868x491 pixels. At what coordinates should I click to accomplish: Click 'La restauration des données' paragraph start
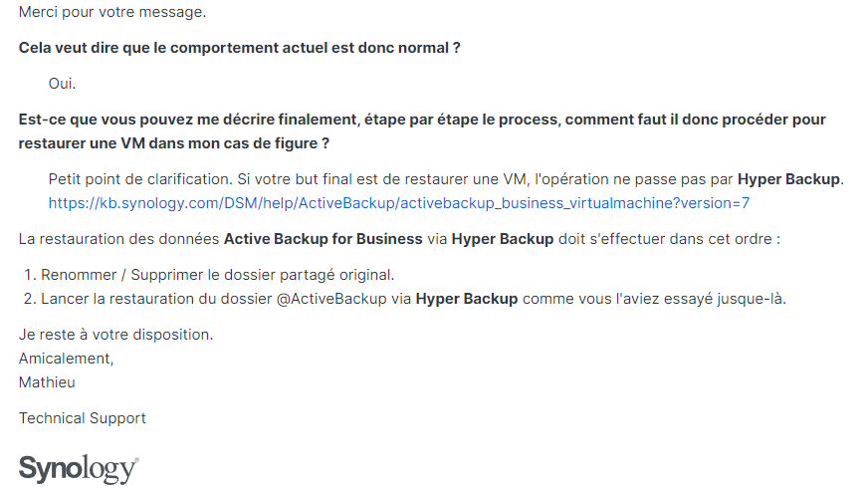pos(119,239)
